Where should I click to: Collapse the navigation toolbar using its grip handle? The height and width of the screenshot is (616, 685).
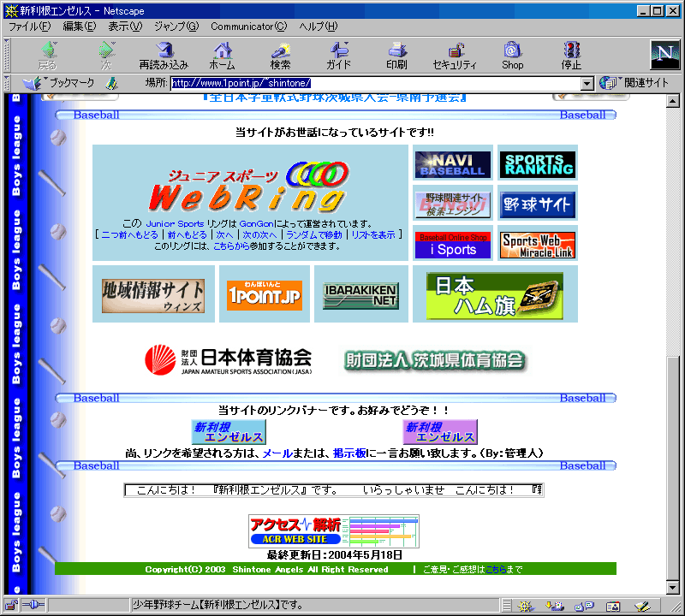pyautogui.click(x=7, y=56)
